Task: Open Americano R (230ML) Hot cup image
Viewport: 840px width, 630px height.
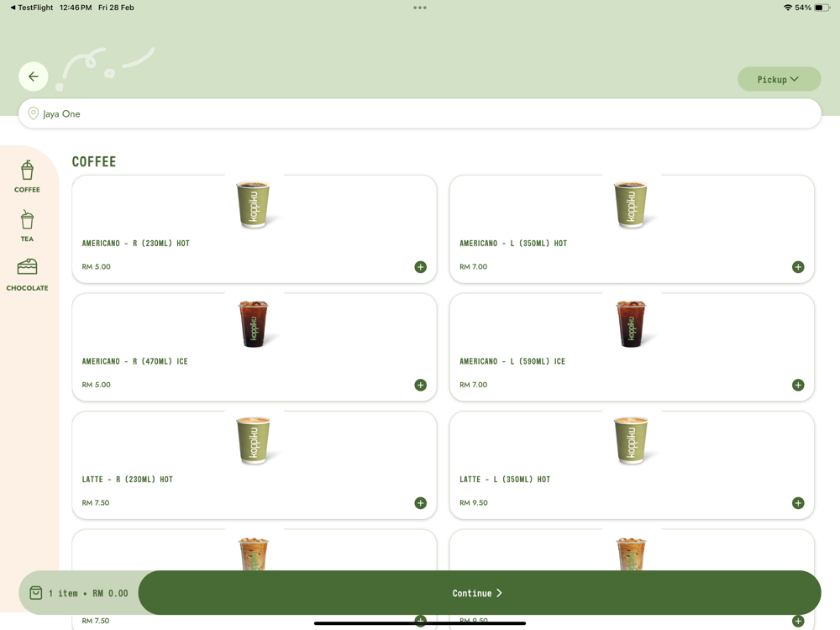Action: pos(255,205)
